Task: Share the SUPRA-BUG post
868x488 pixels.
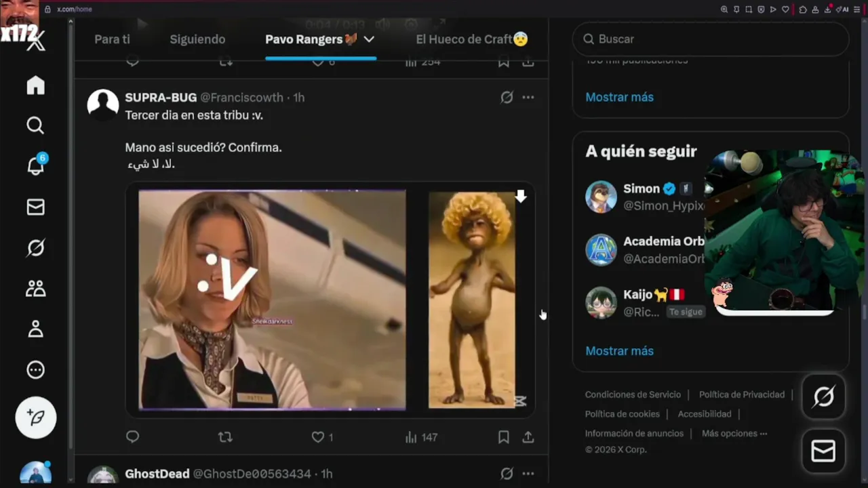Action: click(x=528, y=437)
